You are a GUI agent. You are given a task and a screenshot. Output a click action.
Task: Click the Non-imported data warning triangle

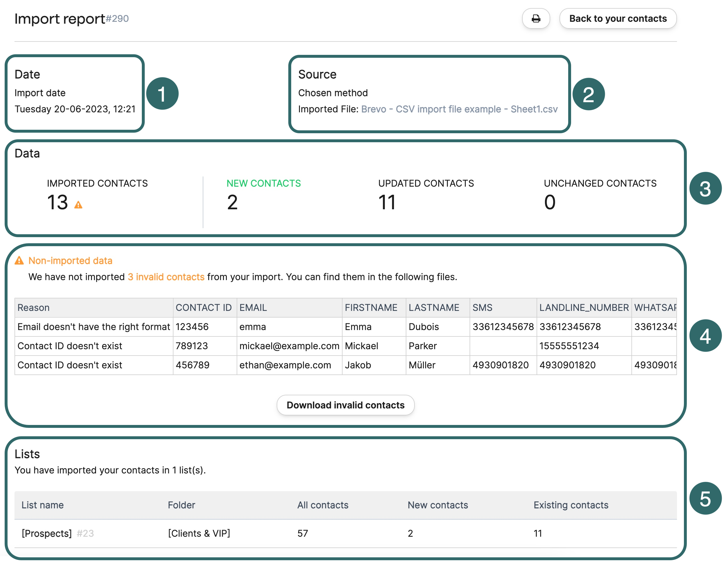point(19,260)
